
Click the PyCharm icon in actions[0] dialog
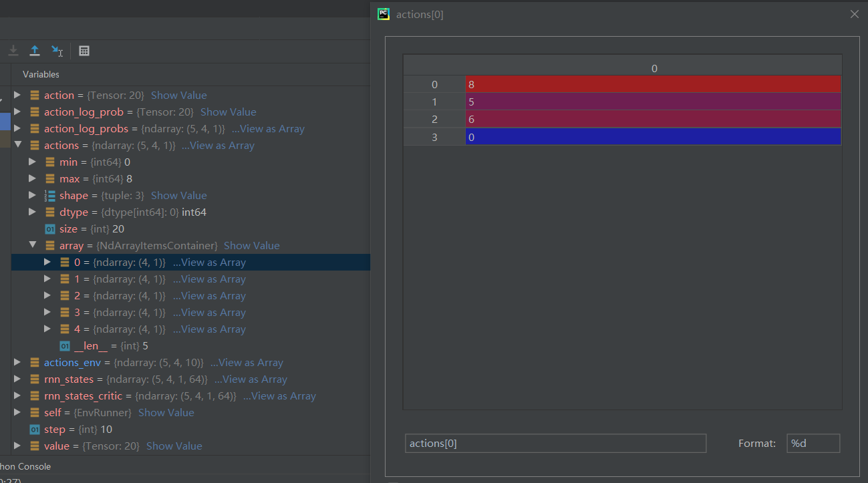point(384,14)
